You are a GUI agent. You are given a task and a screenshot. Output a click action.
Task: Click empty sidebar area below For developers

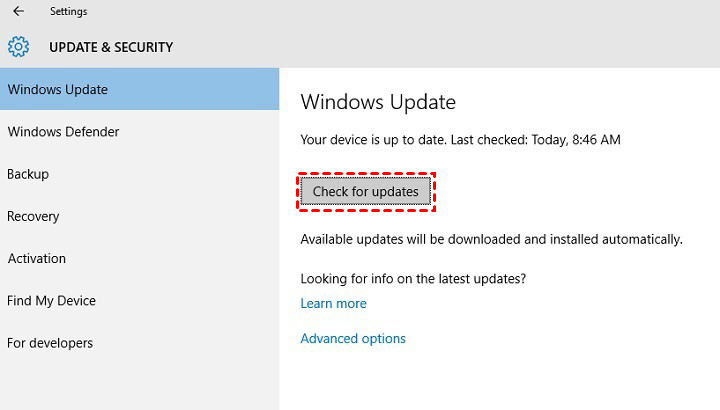[139, 385]
